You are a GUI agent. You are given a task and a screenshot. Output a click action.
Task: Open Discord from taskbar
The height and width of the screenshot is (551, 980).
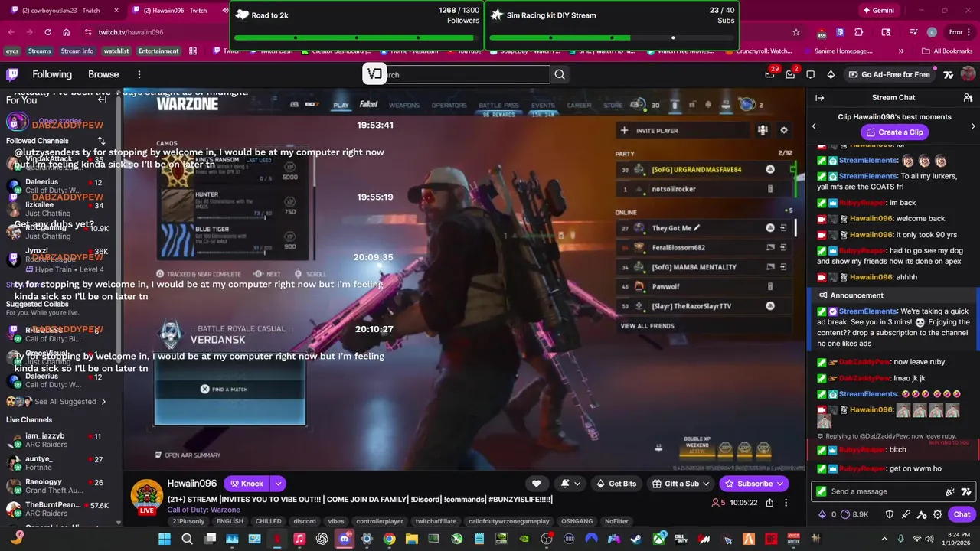point(345,539)
